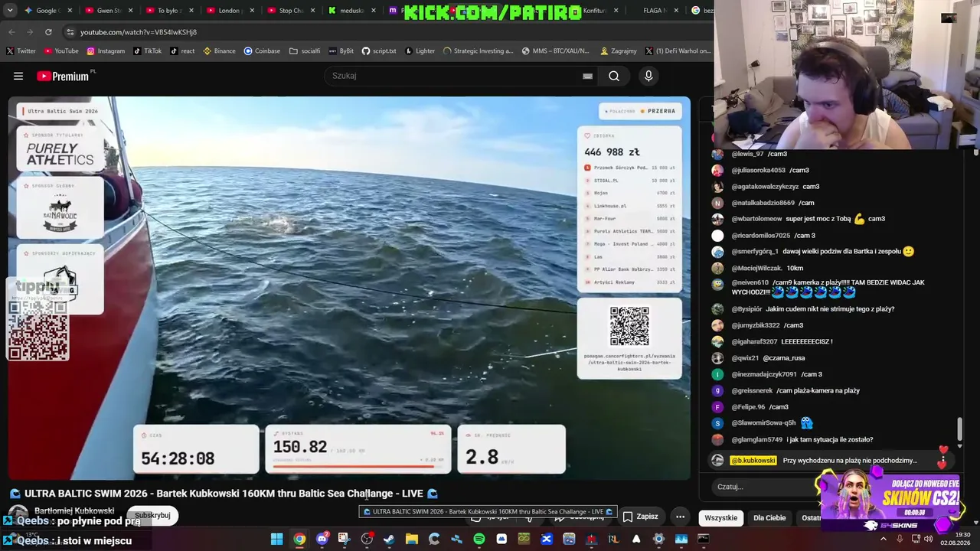Click the Subskrybuj subscribe button

(152, 516)
